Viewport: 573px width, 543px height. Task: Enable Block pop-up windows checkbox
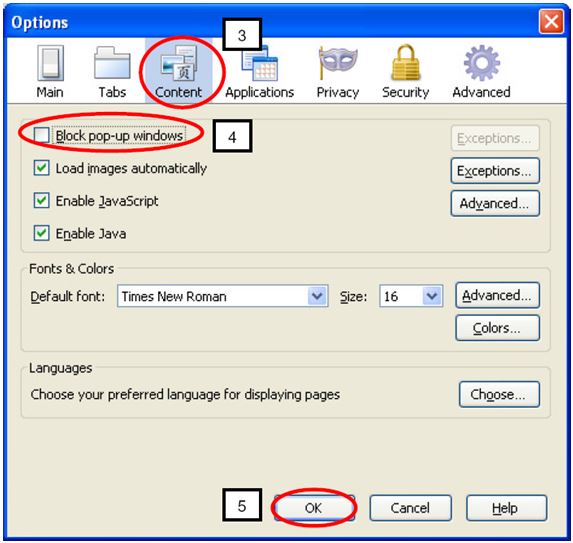point(41,135)
